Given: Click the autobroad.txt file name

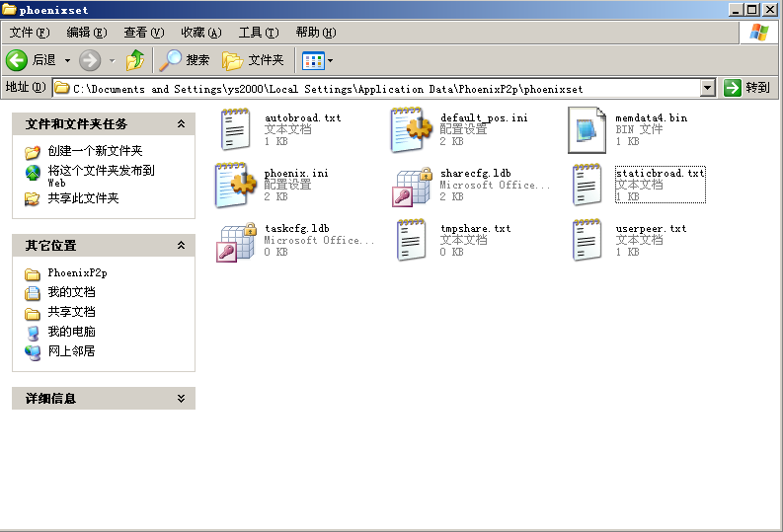Looking at the screenshot, I should coord(302,117).
